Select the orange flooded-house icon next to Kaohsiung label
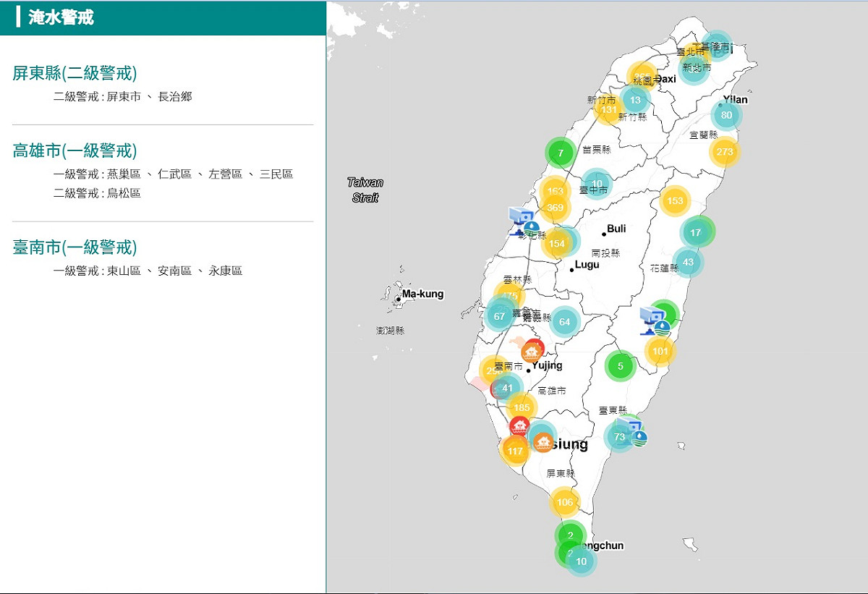This screenshot has width=868, height=594. tap(543, 441)
